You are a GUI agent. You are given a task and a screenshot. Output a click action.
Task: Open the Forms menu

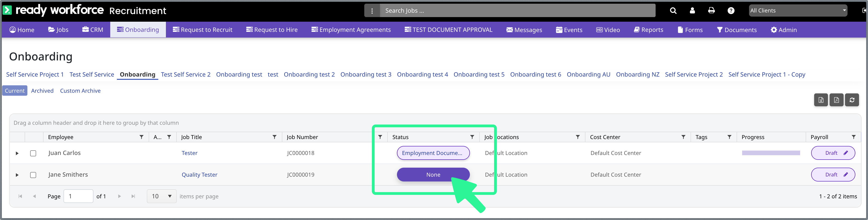pyautogui.click(x=690, y=30)
